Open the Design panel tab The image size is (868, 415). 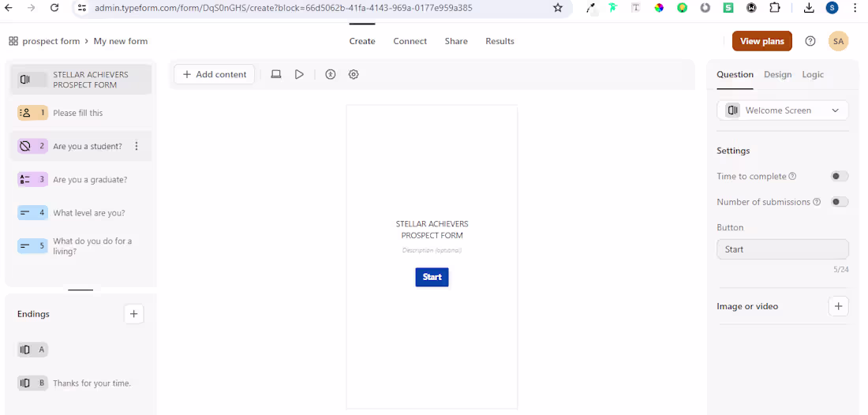778,75
